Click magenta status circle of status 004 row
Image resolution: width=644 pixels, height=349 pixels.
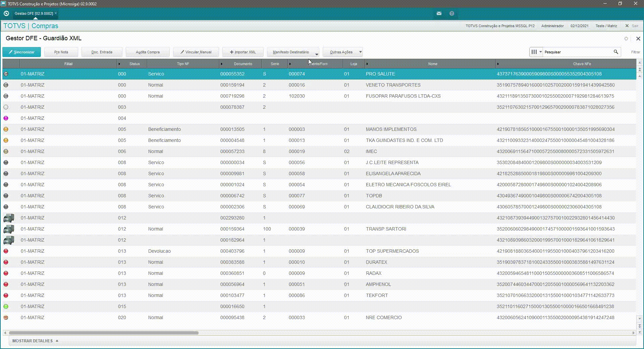(x=6, y=118)
